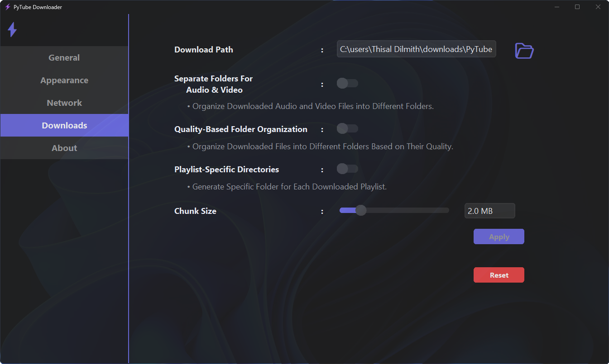Maximize the PyTube Downloader window
Image resolution: width=609 pixels, height=364 pixels.
click(577, 7)
